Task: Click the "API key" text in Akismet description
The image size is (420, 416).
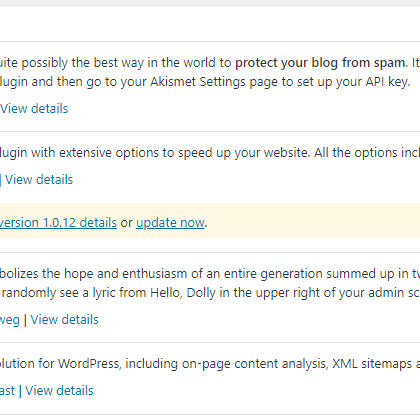Action: pyautogui.click(x=388, y=82)
